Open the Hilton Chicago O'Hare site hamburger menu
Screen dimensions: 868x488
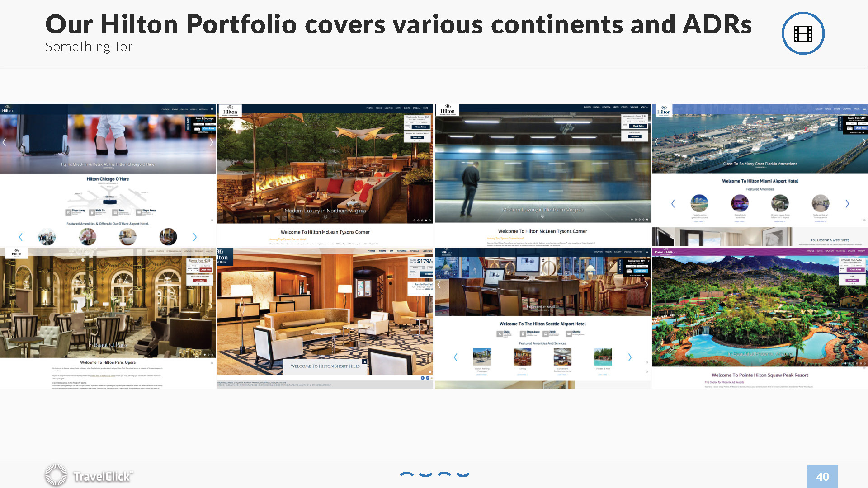pos(212,109)
